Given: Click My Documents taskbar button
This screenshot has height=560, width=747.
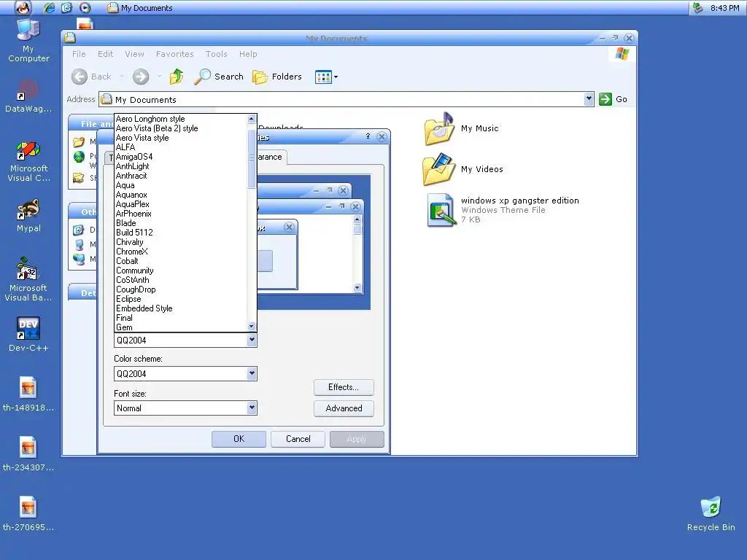Looking at the screenshot, I should [140, 7].
